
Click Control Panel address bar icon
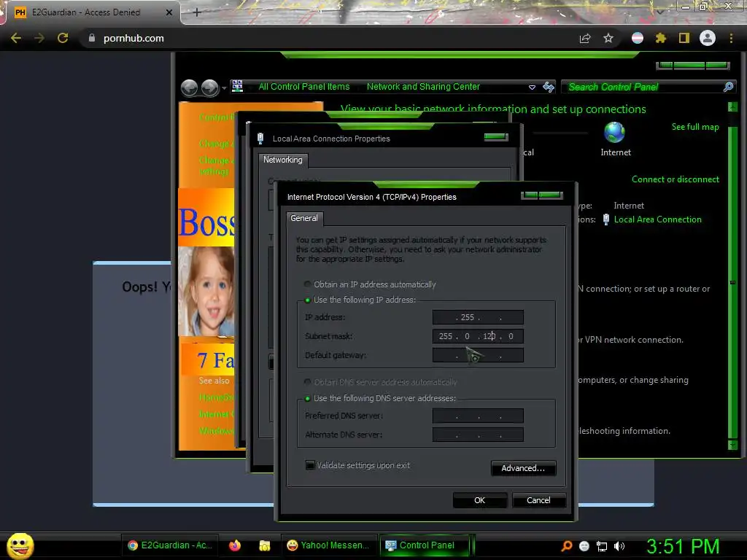point(237,86)
